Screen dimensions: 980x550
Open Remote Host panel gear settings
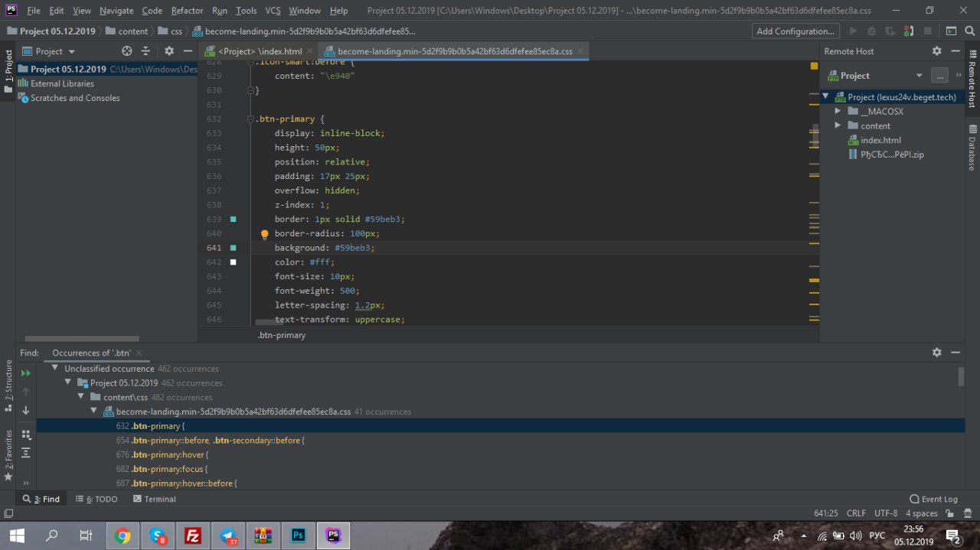936,51
